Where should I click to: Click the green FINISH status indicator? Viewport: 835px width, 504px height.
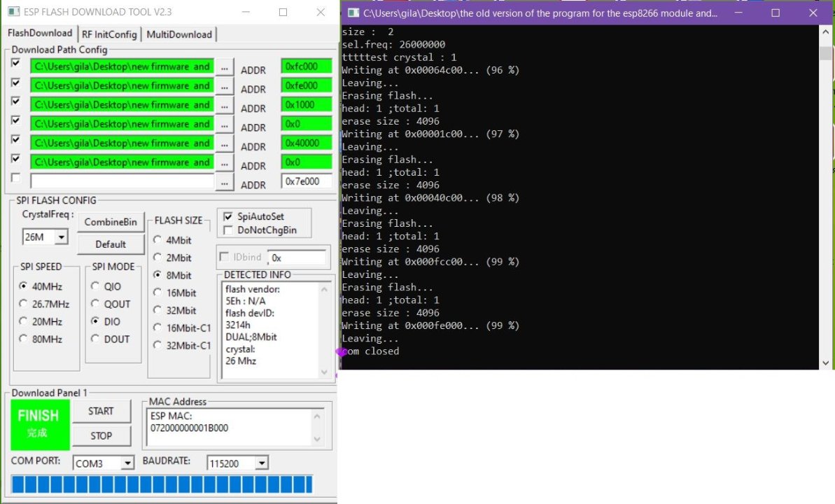[x=40, y=425]
